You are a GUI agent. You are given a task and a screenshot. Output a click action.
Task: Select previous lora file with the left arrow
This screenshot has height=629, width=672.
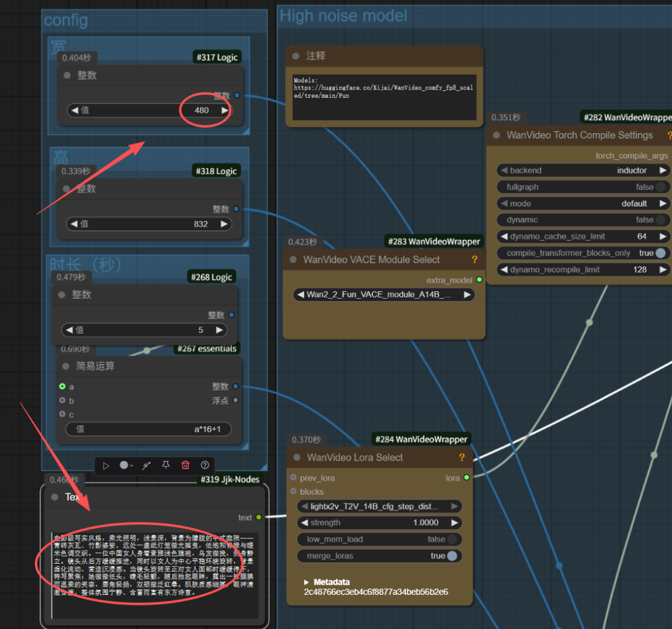coord(304,506)
